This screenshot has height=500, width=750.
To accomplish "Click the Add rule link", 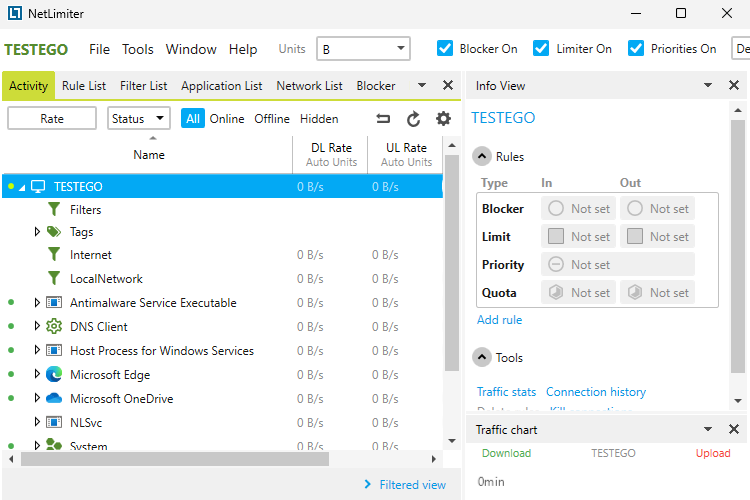I will [499, 320].
